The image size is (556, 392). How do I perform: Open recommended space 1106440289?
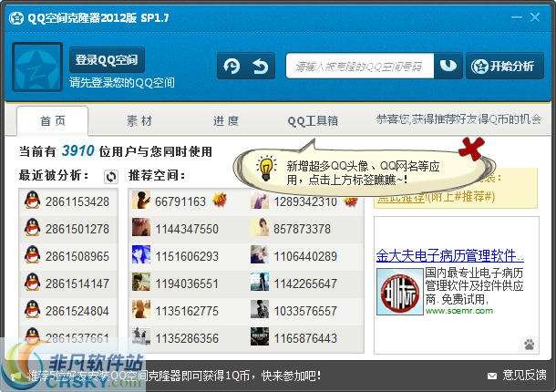click(x=305, y=256)
